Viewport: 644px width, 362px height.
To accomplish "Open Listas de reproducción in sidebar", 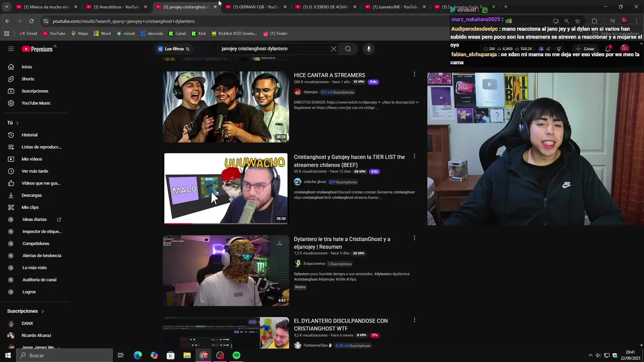I will 41,147.
